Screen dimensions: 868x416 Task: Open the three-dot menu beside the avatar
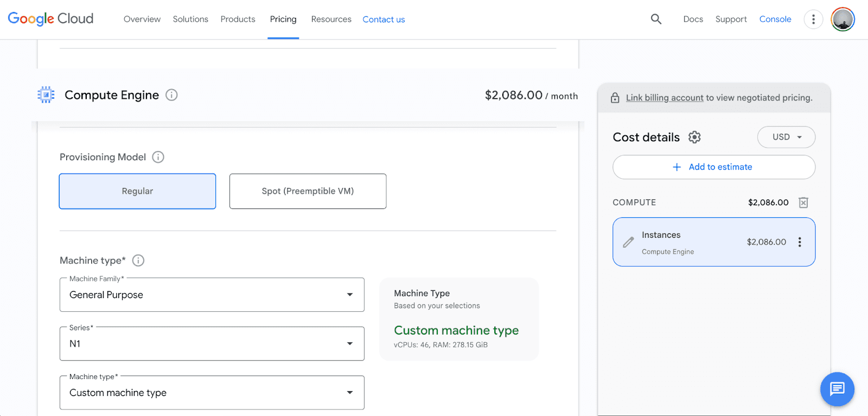pos(813,20)
